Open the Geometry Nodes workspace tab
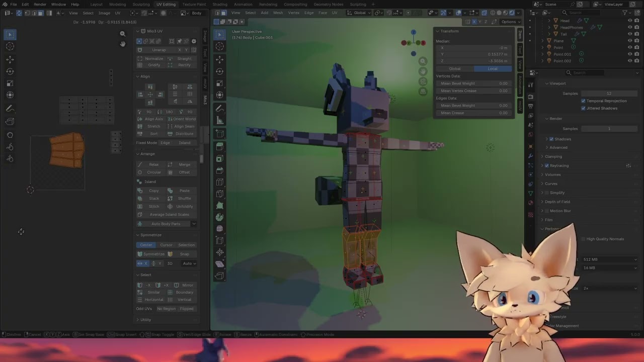The image size is (644, 362). [328, 4]
